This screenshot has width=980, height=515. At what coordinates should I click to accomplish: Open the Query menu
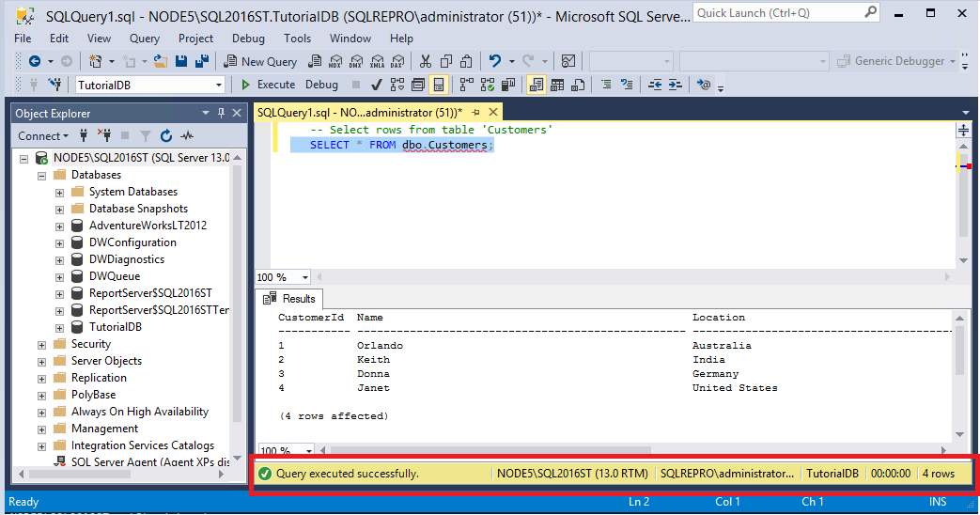[145, 39]
